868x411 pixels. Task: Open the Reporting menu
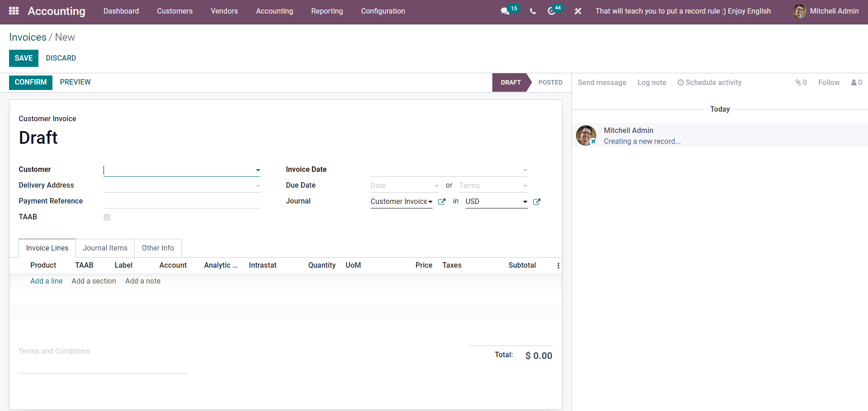click(x=327, y=11)
